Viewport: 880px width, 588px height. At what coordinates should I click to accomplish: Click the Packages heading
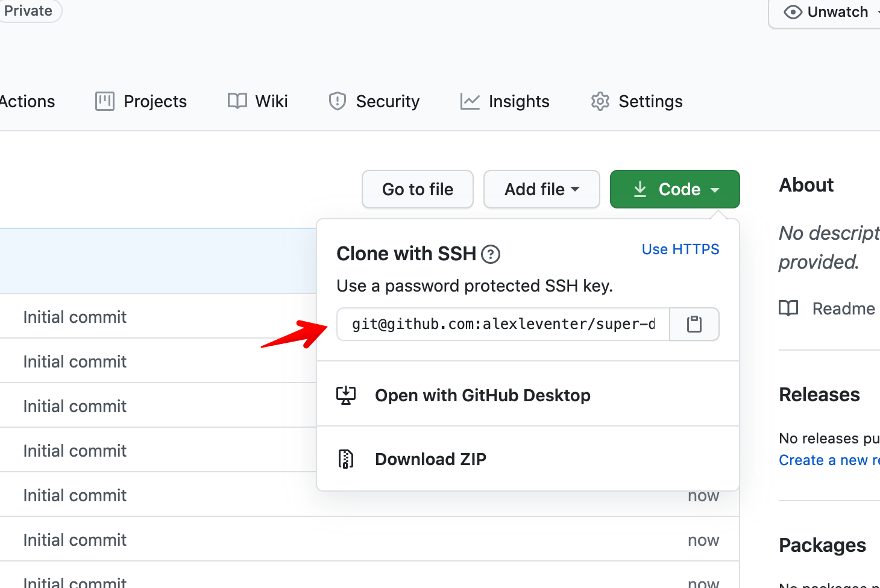tap(822, 545)
